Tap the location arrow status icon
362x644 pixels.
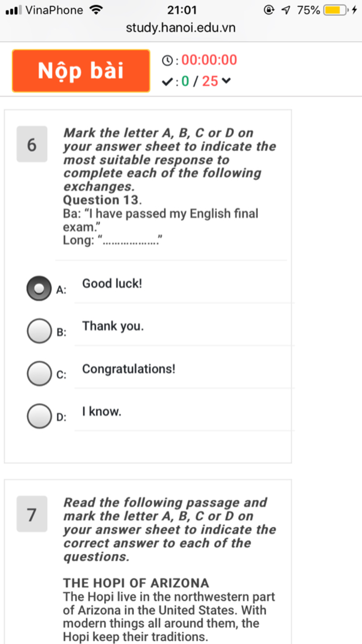pos(286,10)
